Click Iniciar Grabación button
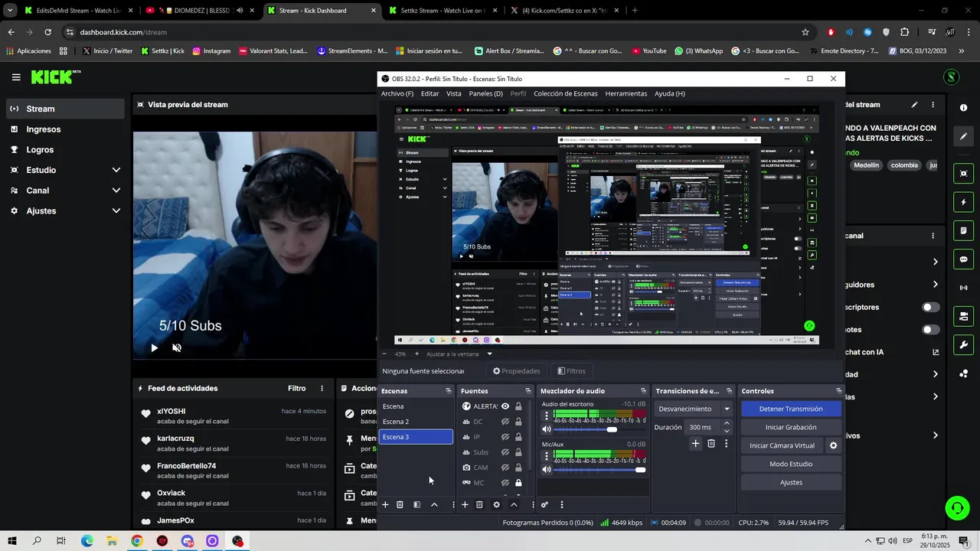Screen dimensions: 980x551 pyautogui.click(x=791, y=427)
